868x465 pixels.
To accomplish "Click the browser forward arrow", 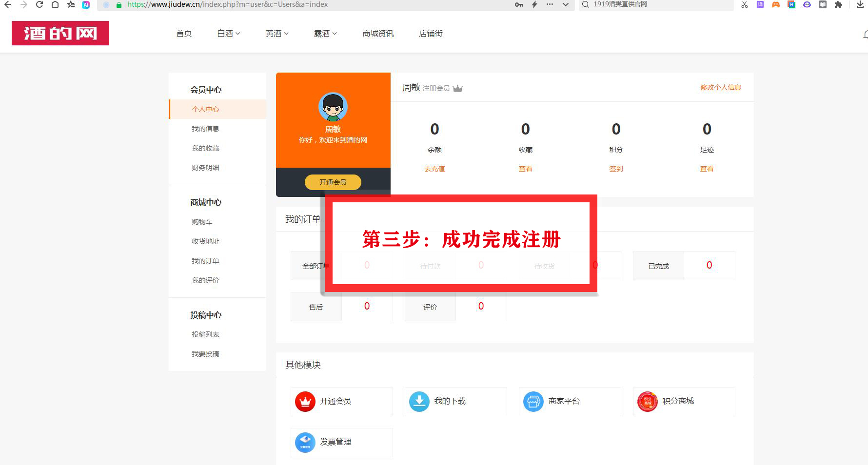I will (24, 4).
